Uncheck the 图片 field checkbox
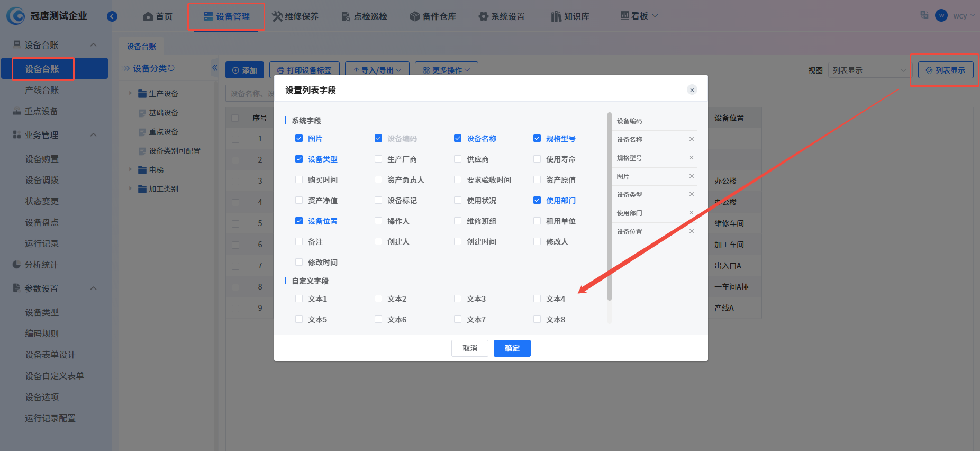980x451 pixels. (299, 139)
